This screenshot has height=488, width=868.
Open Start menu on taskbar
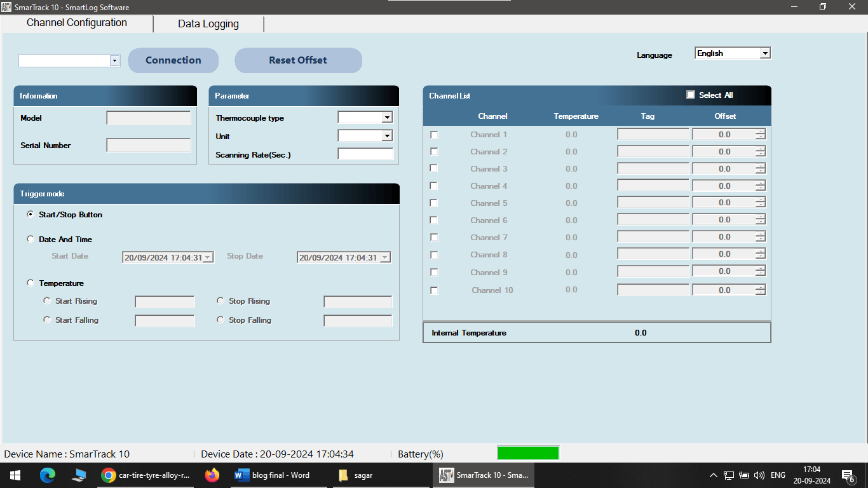tap(15, 475)
